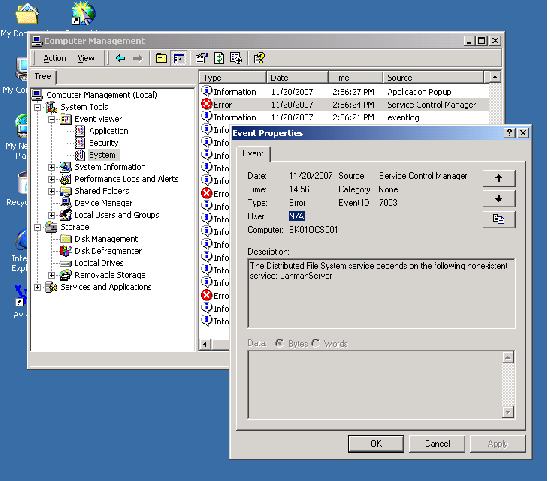Sort events by the Source column header

(x=434, y=78)
